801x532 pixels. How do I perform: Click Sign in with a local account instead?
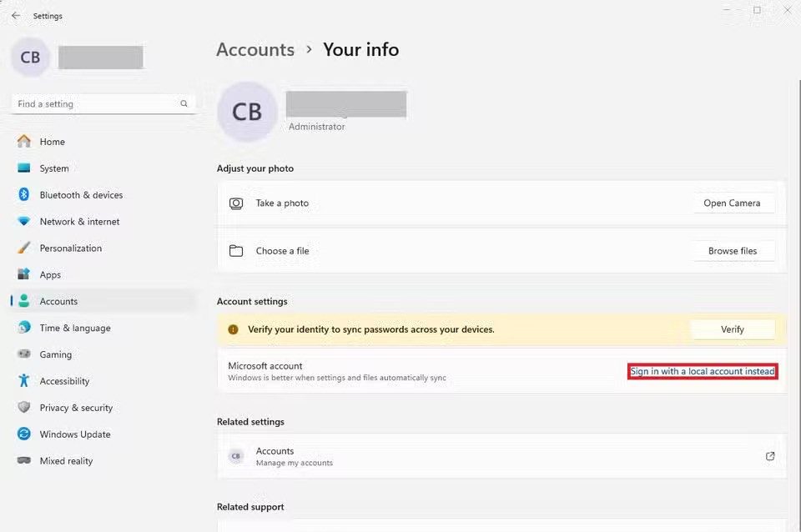(x=703, y=372)
